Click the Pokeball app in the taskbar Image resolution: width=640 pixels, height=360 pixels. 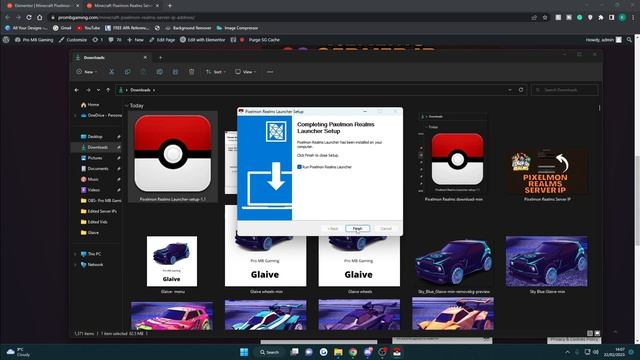coord(397,352)
